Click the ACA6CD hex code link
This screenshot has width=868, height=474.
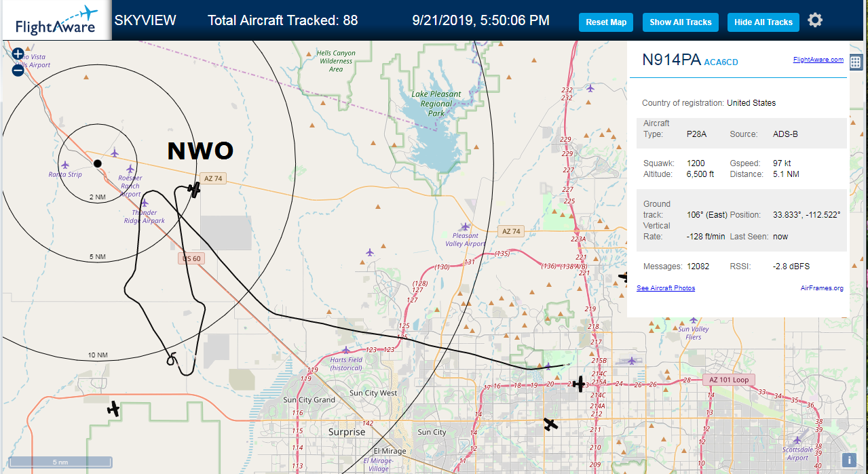(721, 62)
